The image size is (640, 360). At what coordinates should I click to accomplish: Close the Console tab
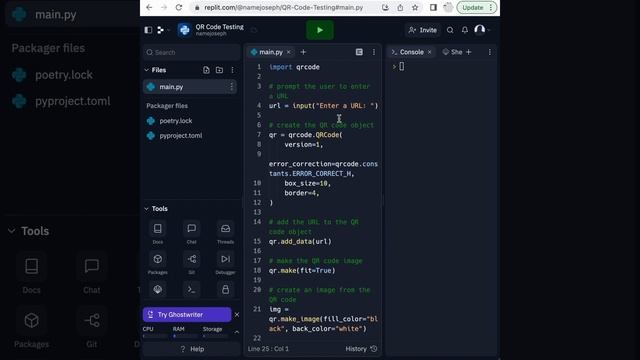pos(429,52)
